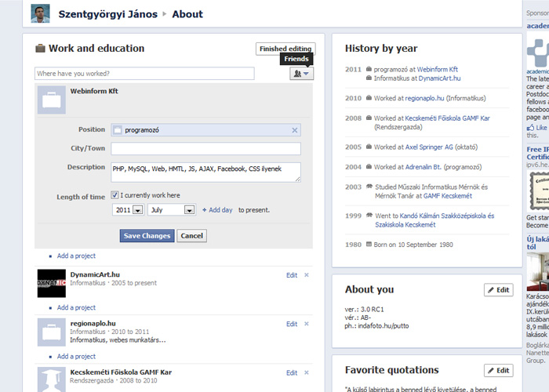
Task: Remove the DynamicArt.hu entry with the X
Action: tap(307, 275)
